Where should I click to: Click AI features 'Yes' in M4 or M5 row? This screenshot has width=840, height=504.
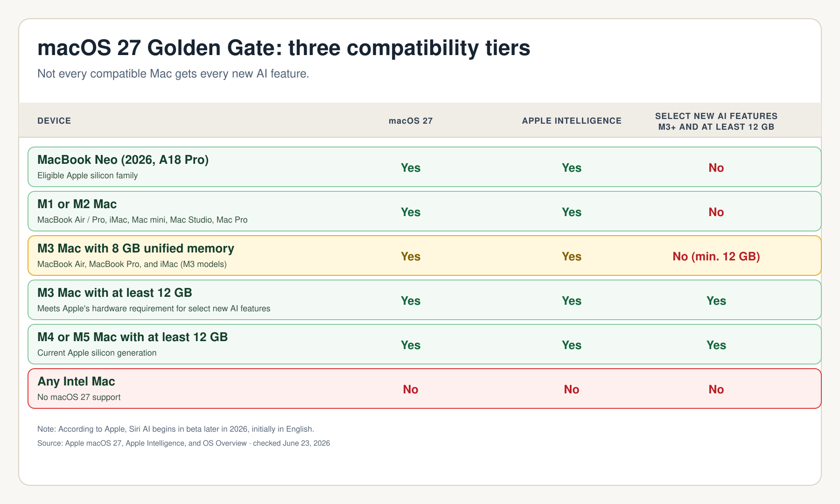point(716,345)
